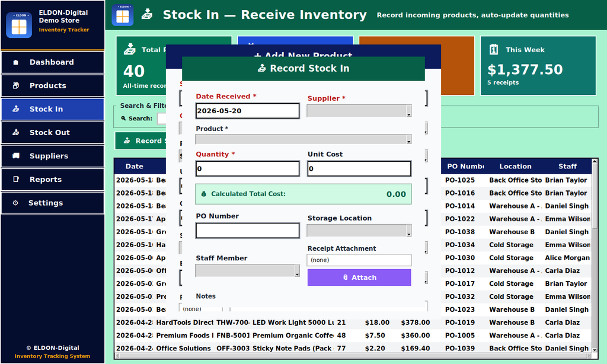Click the table's vertical scrollbar

(x=595, y=256)
